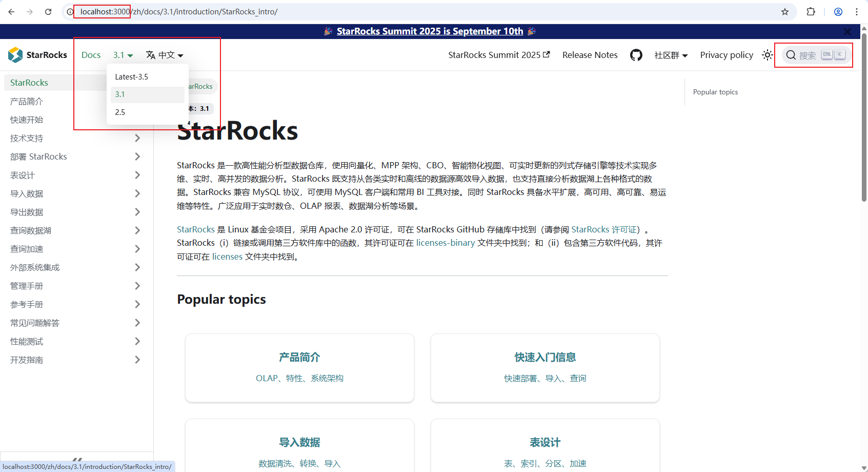This screenshot has width=868, height=472.
Task: Bookmark this page with the star icon
Action: 785,12
